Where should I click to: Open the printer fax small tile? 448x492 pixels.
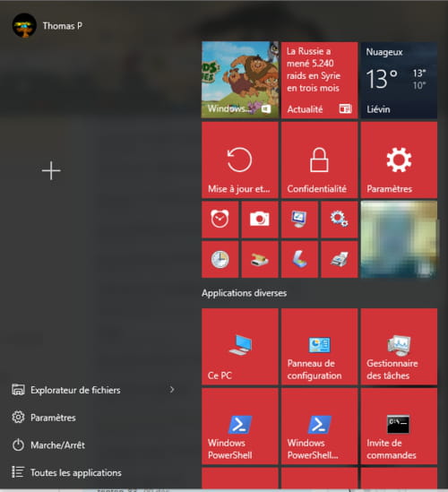340,259
